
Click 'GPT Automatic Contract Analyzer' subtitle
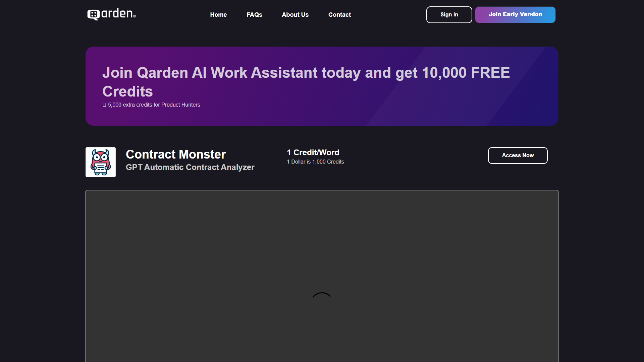point(190,167)
